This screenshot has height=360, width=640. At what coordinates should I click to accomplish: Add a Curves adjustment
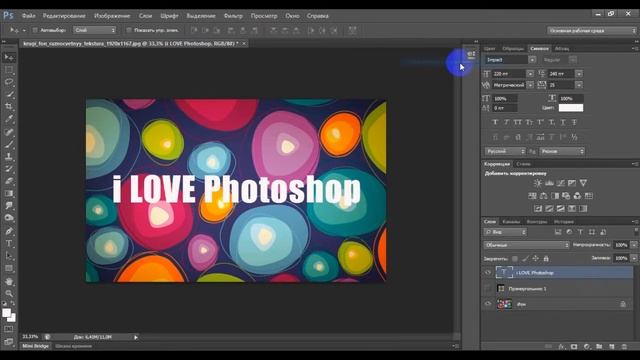click(561, 183)
